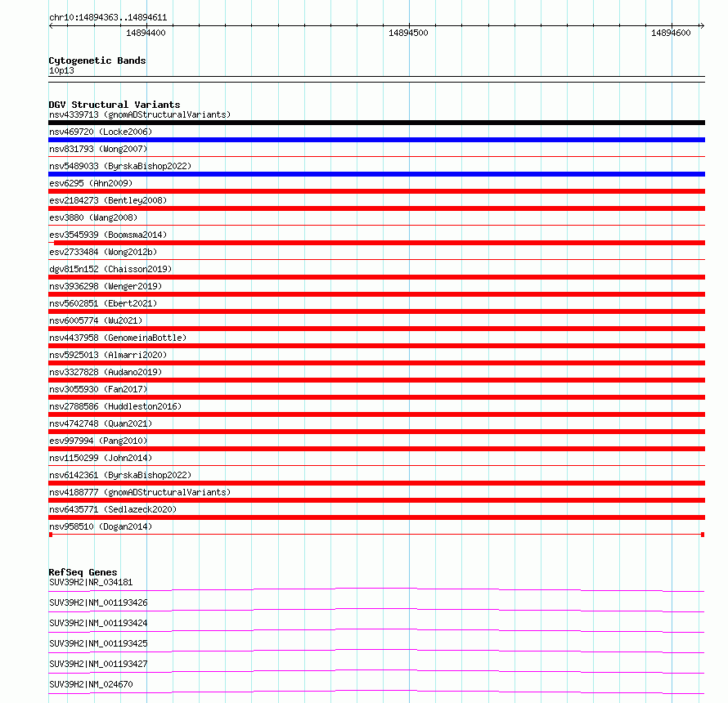728x703 pixels.
Task: Click ruler position 14894500
Action: click(408, 33)
